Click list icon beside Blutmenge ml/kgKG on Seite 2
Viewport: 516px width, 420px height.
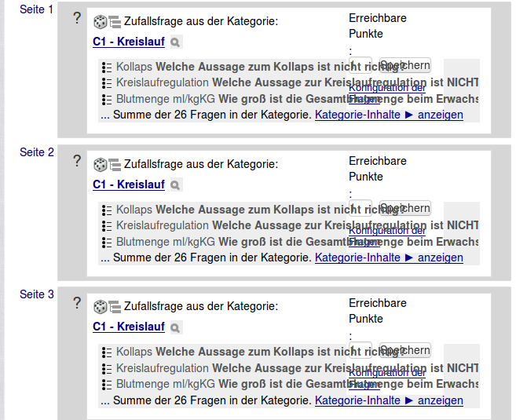pos(107,243)
